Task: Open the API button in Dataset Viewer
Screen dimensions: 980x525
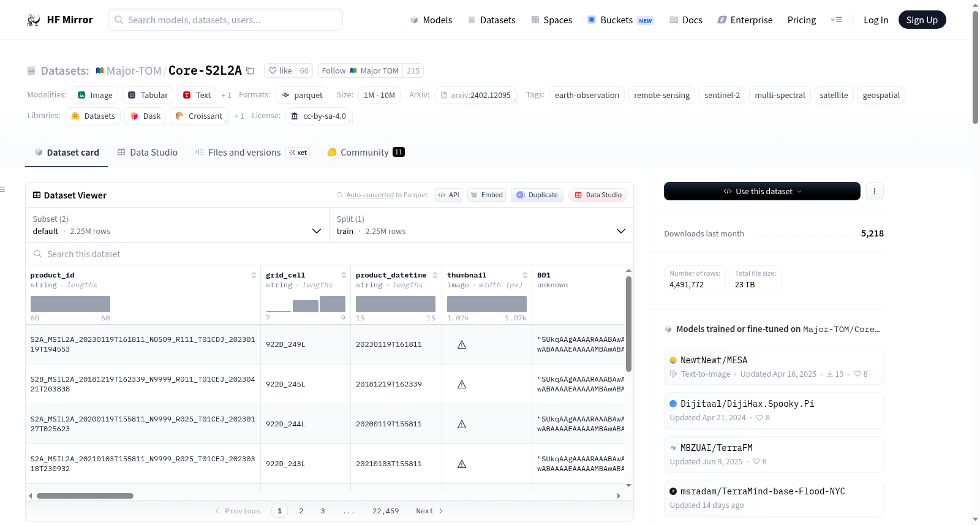Action: [448, 195]
